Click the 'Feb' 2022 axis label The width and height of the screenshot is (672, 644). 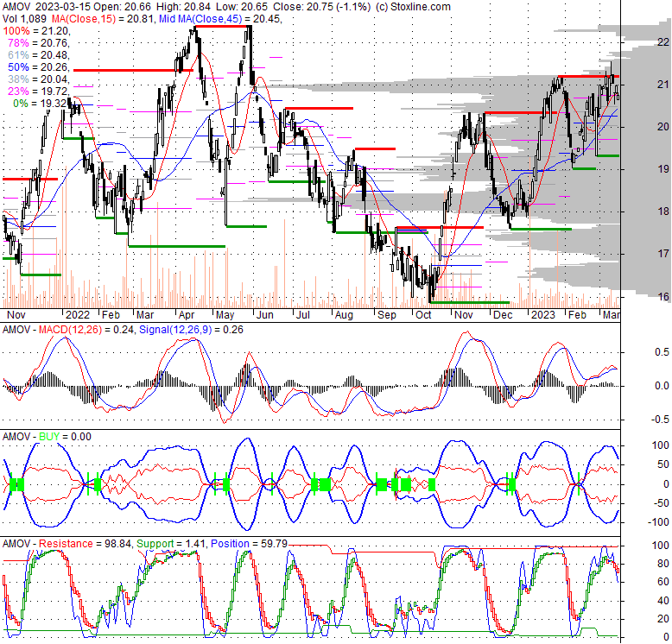(x=111, y=315)
